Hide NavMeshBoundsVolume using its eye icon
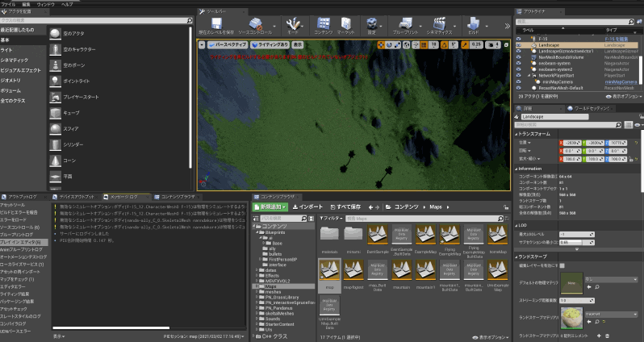The height and width of the screenshot is (342, 644). 520,56
